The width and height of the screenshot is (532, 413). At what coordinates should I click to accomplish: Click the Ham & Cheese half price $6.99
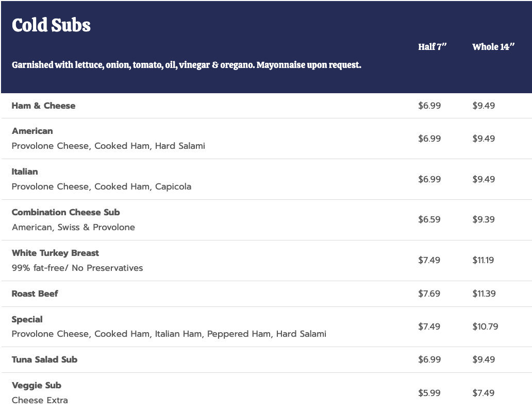[429, 106]
